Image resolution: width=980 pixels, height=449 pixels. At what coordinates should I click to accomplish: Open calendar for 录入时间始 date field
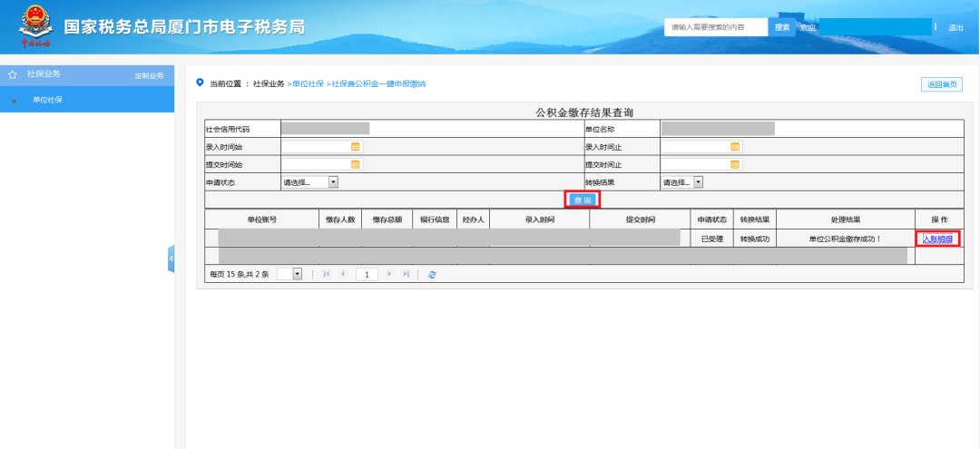[x=356, y=146]
